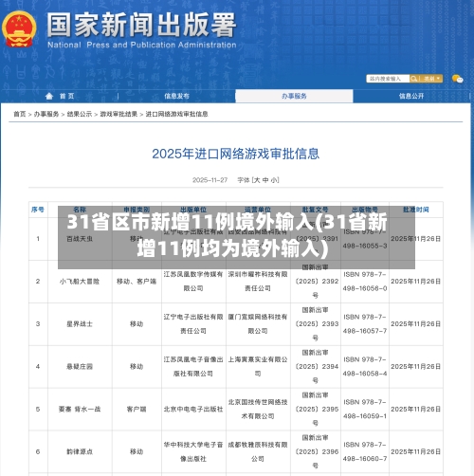Click row 3 approval date 2025年11月26日

click(x=416, y=324)
